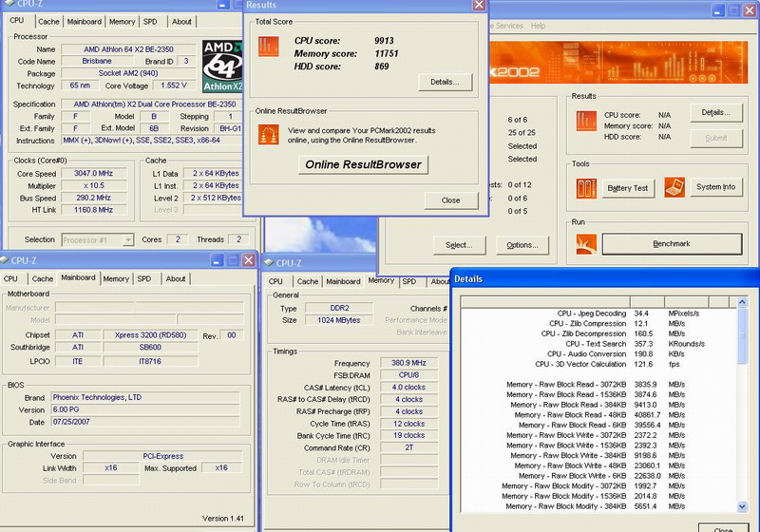Screen dimensions: 760x532
Task: Click the Details list scrollbar thumb
Action: 742,335
